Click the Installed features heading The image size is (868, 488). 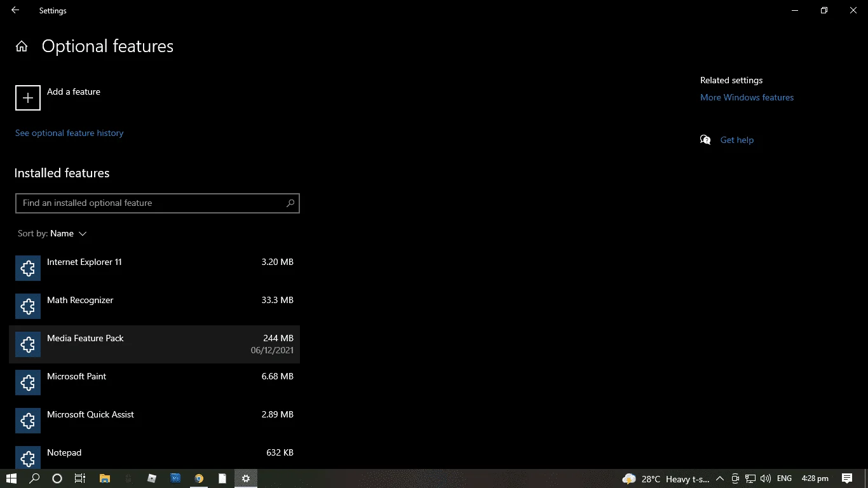coord(62,173)
